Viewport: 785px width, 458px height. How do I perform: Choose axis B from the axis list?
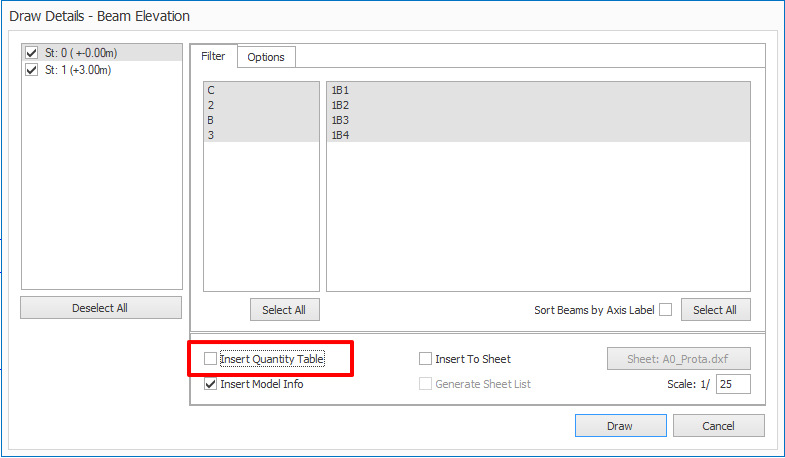click(x=212, y=120)
